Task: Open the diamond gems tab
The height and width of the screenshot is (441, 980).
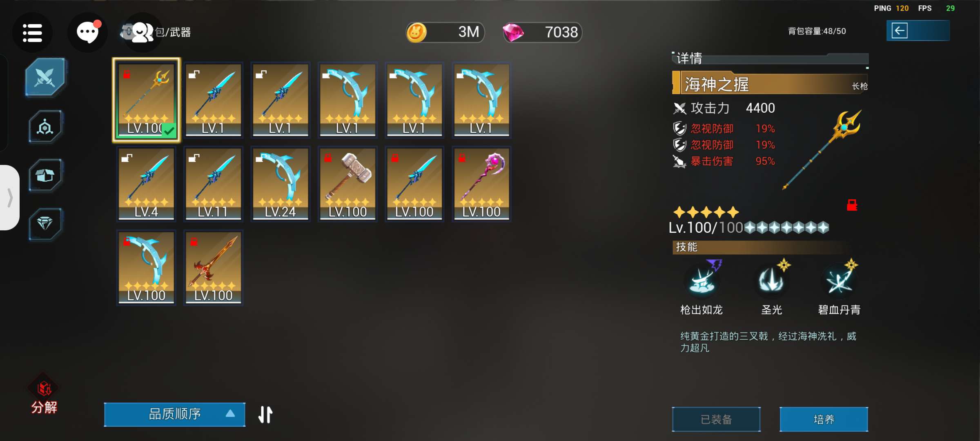Action: point(45,224)
